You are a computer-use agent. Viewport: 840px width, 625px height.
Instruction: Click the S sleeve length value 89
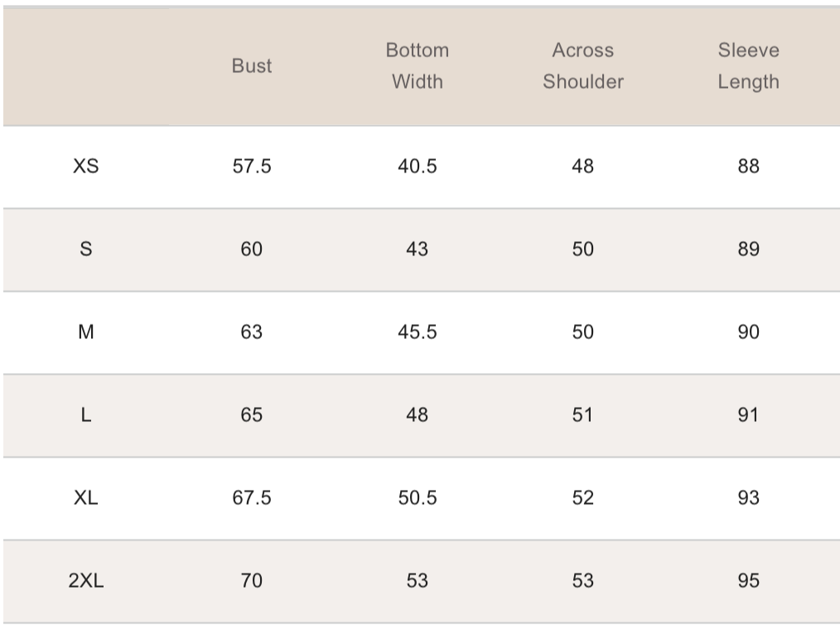(748, 249)
